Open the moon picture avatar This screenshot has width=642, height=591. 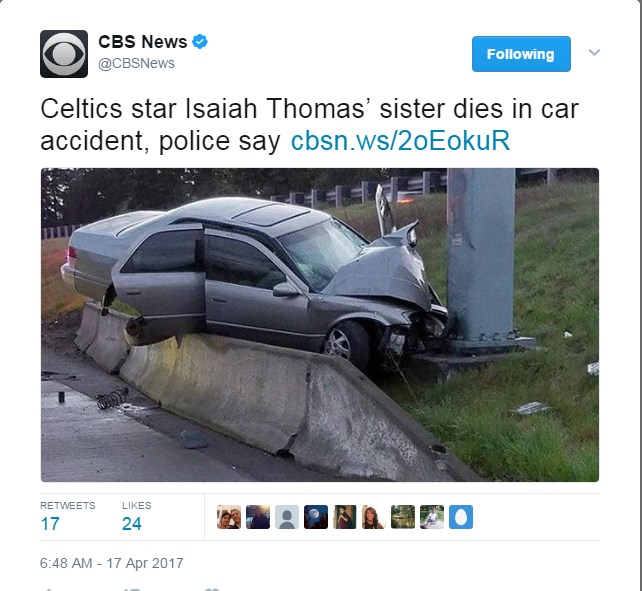click(x=316, y=517)
